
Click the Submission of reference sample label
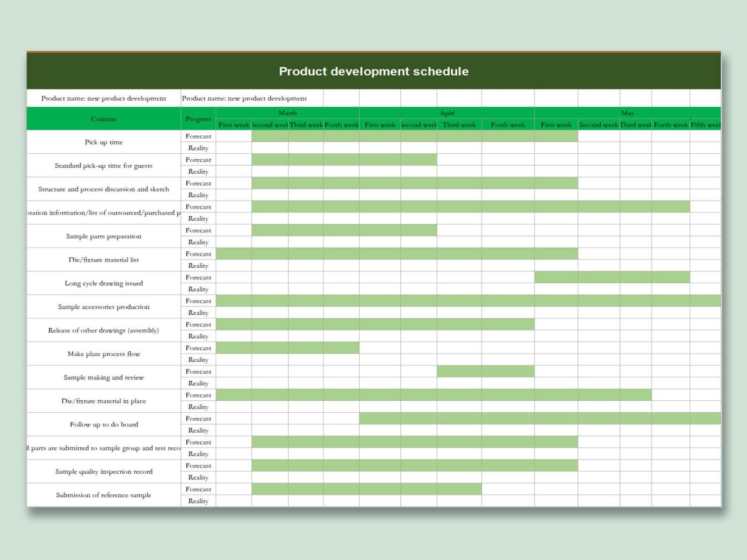coord(103,494)
